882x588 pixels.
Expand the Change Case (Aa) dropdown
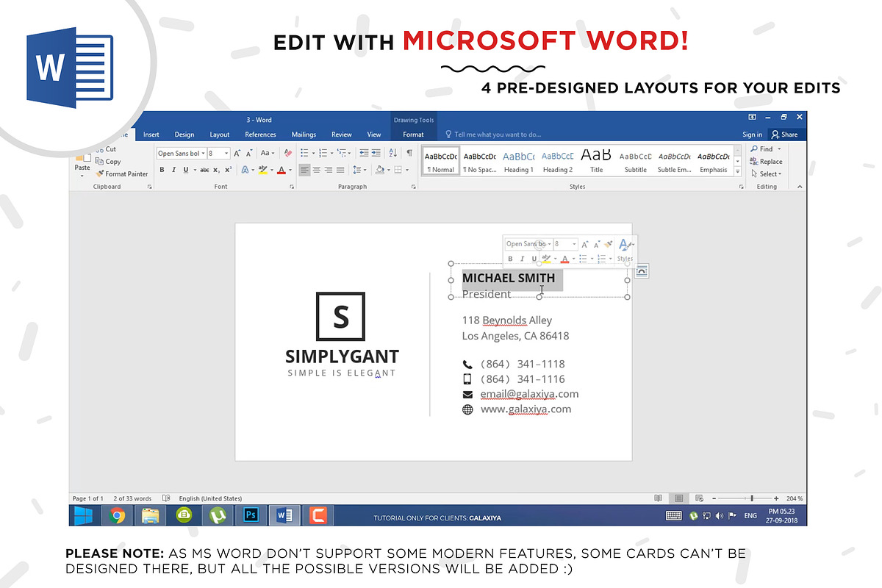266,154
